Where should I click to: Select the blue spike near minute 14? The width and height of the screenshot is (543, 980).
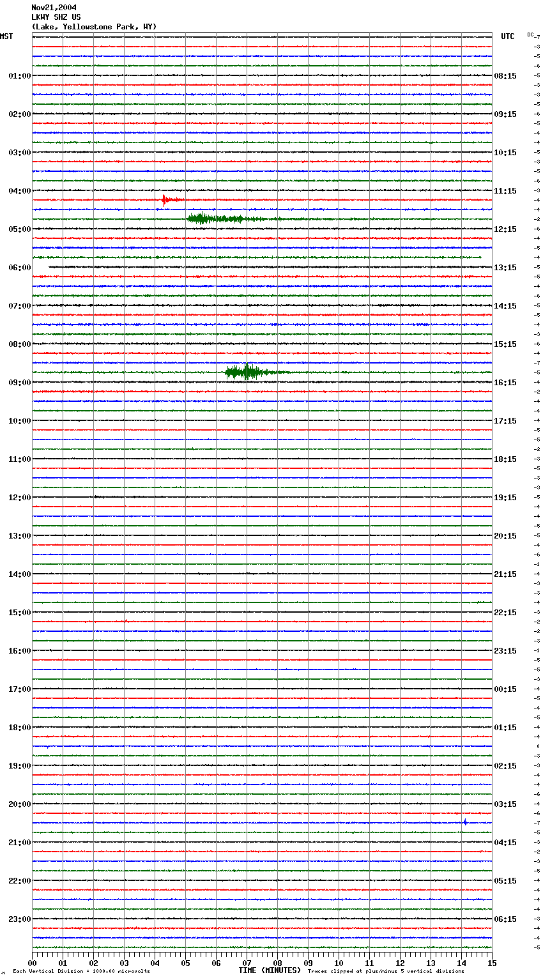pos(465,822)
